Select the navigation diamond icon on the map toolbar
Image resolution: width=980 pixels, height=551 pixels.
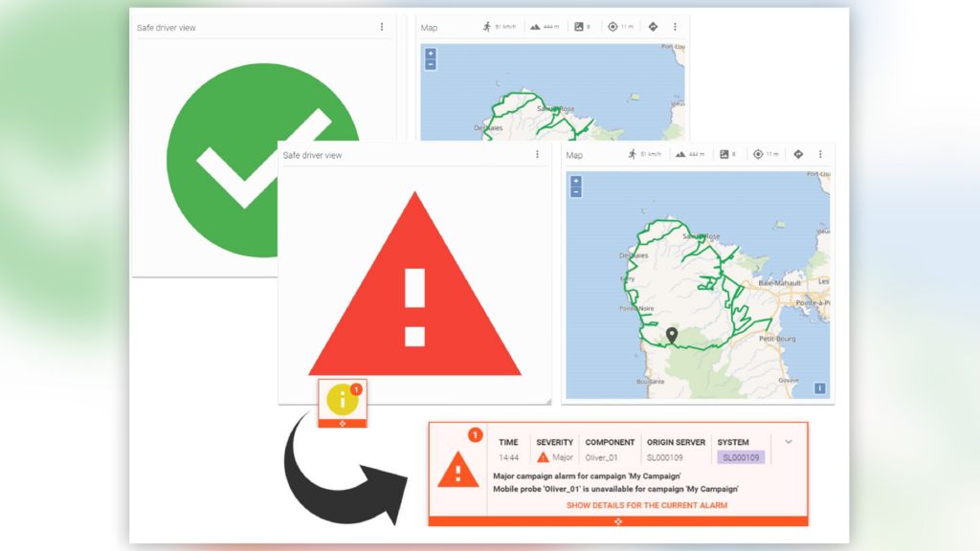pyautogui.click(x=798, y=154)
